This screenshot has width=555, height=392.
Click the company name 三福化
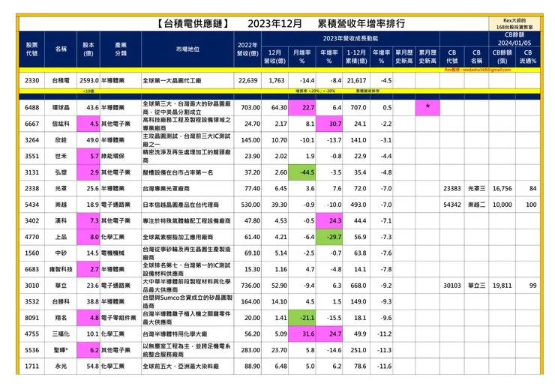[61, 334]
